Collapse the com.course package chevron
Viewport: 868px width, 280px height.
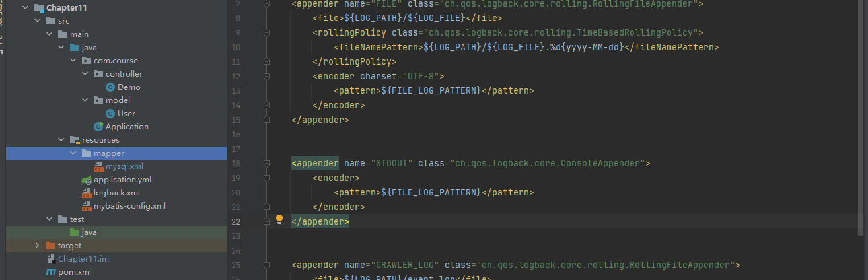pos(73,61)
